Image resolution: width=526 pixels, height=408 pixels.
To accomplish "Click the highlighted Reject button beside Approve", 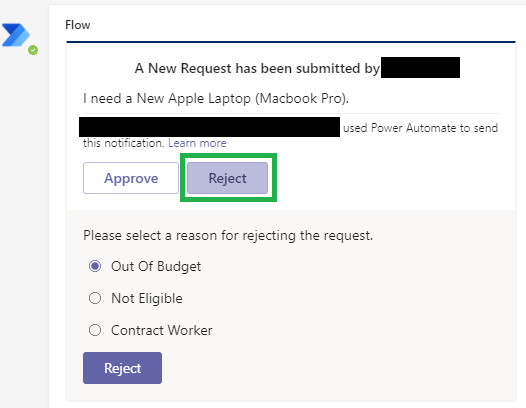I will coord(227,178).
